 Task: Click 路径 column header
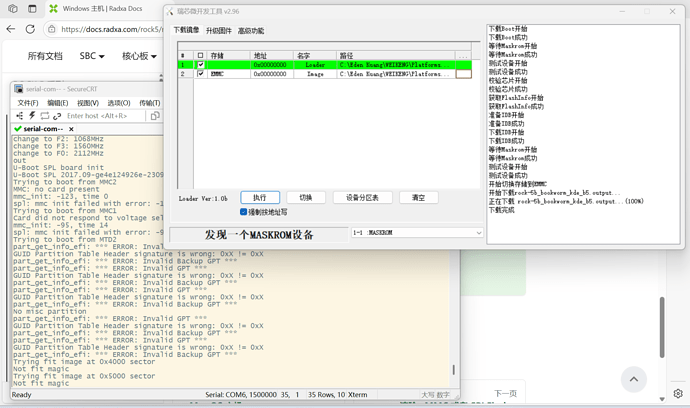click(x=396, y=55)
